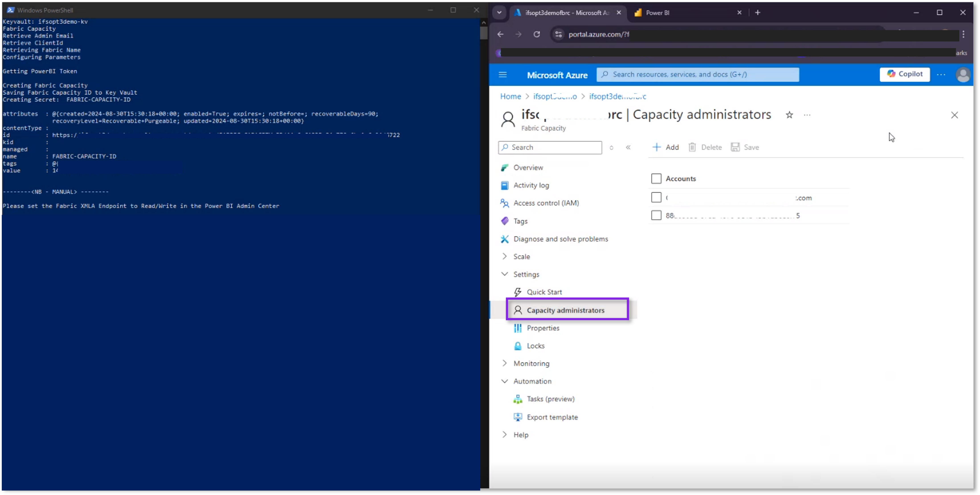Image resolution: width=980 pixels, height=495 pixels.
Task: Click the resource menu Search field
Action: (550, 147)
